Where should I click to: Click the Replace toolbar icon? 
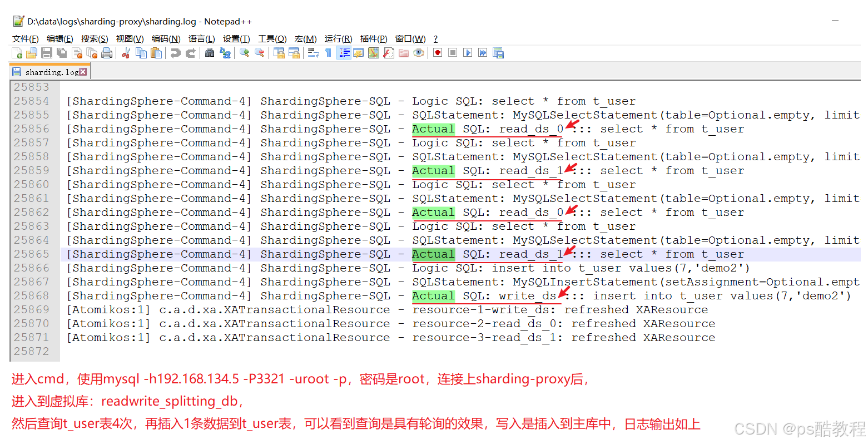pos(225,53)
